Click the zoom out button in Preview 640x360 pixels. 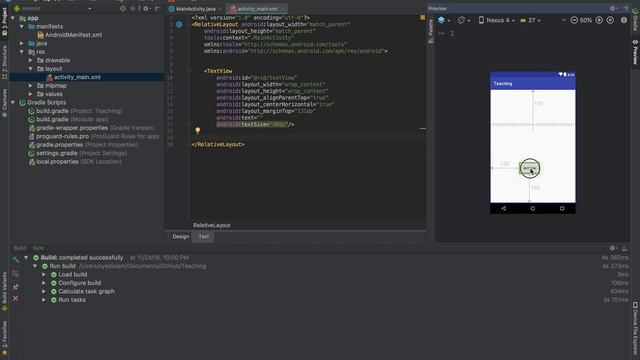click(x=574, y=20)
